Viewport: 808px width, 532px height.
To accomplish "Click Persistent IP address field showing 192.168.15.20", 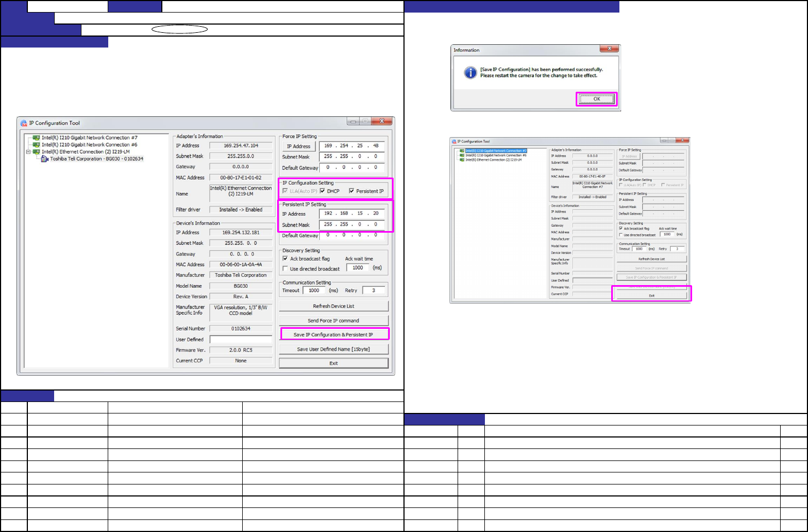I will (x=352, y=214).
